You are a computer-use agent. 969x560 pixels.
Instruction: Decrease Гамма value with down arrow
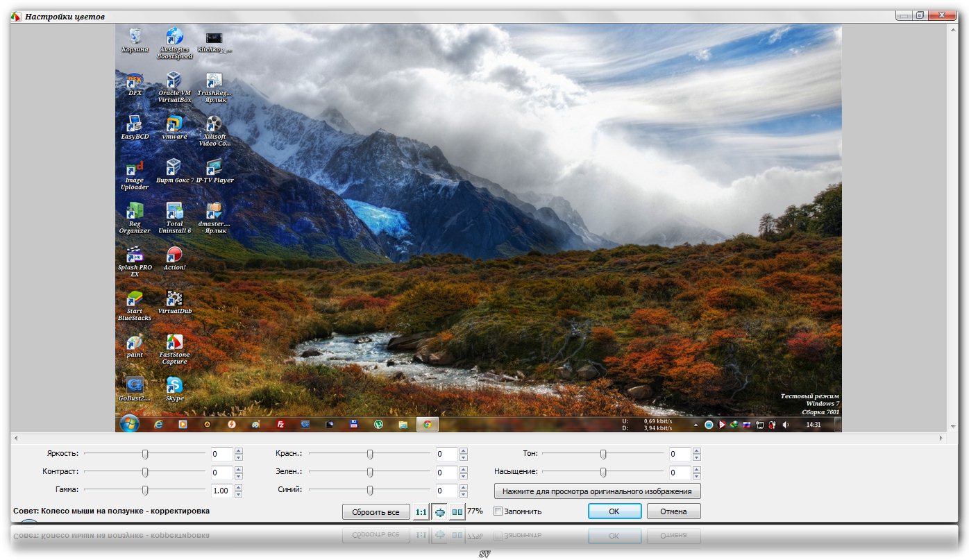pyautogui.click(x=239, y=494)
